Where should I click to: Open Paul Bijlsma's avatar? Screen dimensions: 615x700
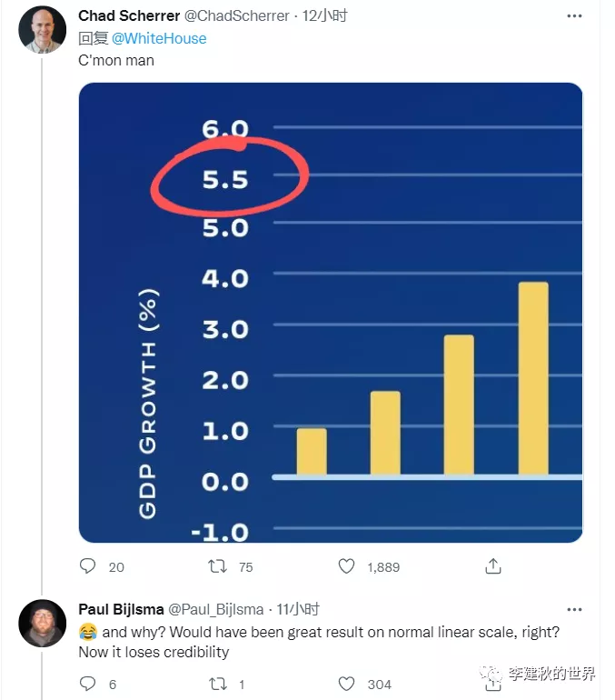(43, 623)
